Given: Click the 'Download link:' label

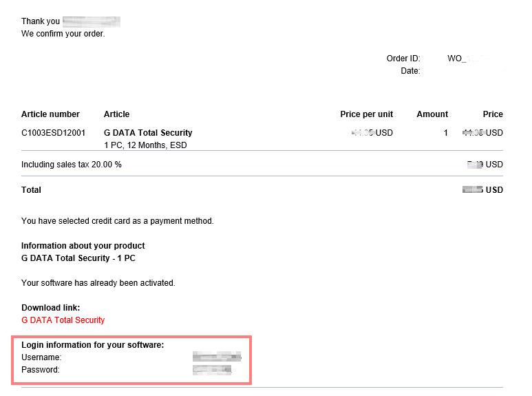Looking at the screenshot, I should [x=50, y=307].
